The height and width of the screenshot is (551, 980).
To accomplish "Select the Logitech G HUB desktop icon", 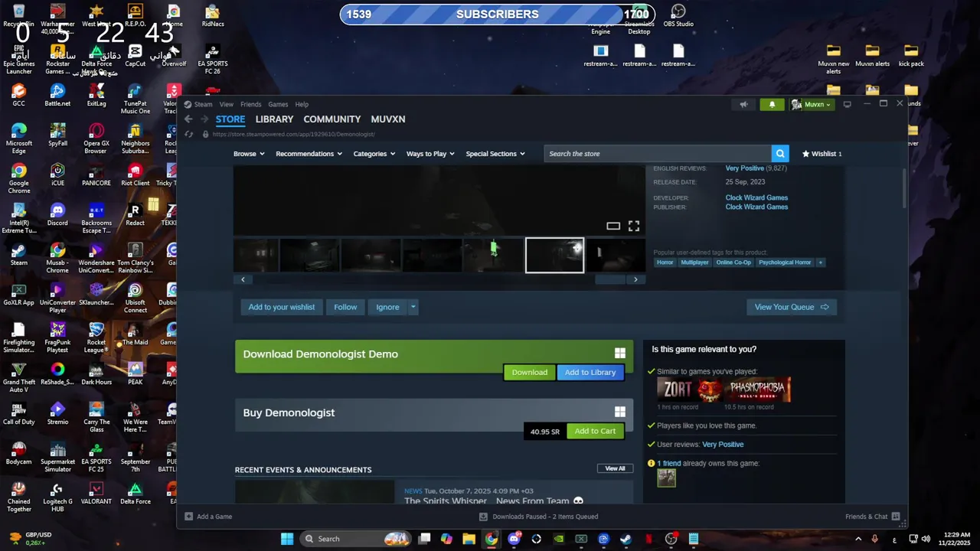I will pyautogui.click(x=57, y=496).
